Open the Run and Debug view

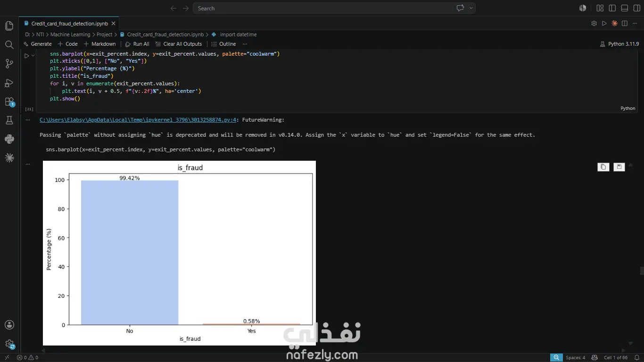[9, 83]
